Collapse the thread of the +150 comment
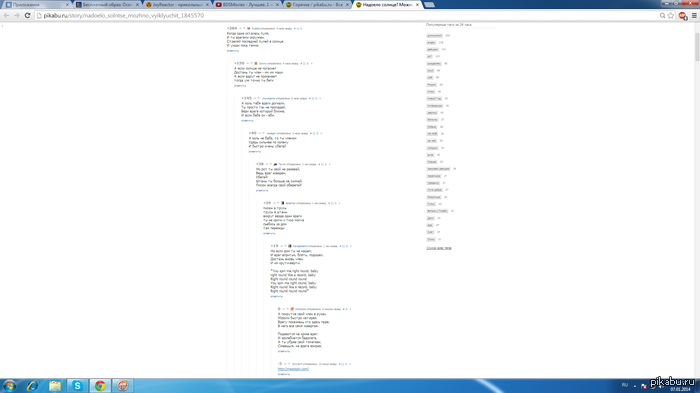This screenshot has height=393, width=700. [312, 63]
